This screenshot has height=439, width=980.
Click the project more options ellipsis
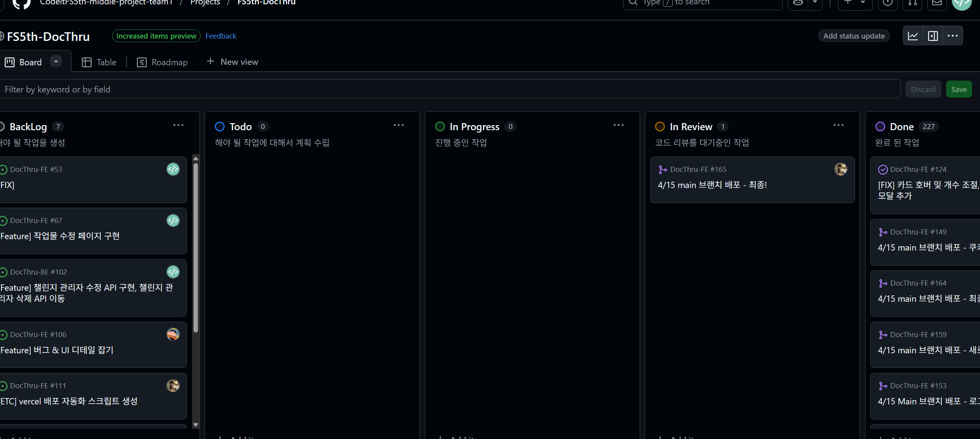(x=952, y=36)
